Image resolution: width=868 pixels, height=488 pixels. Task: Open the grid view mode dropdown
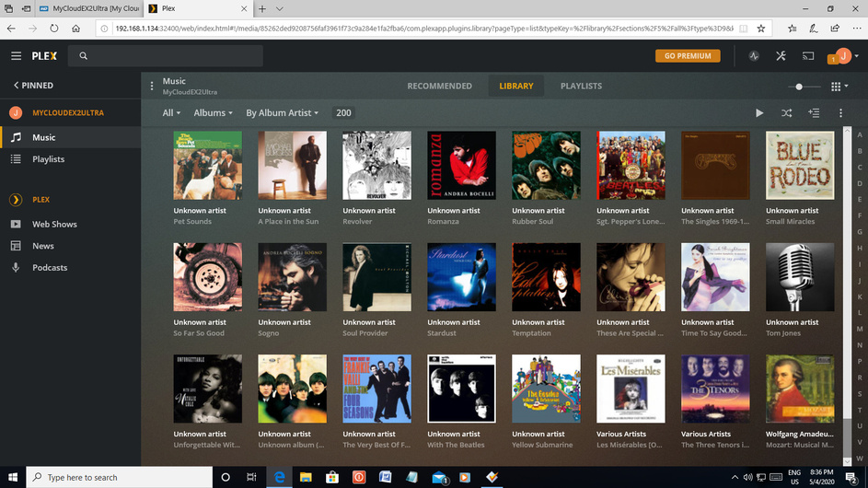(x=839, y=87)
